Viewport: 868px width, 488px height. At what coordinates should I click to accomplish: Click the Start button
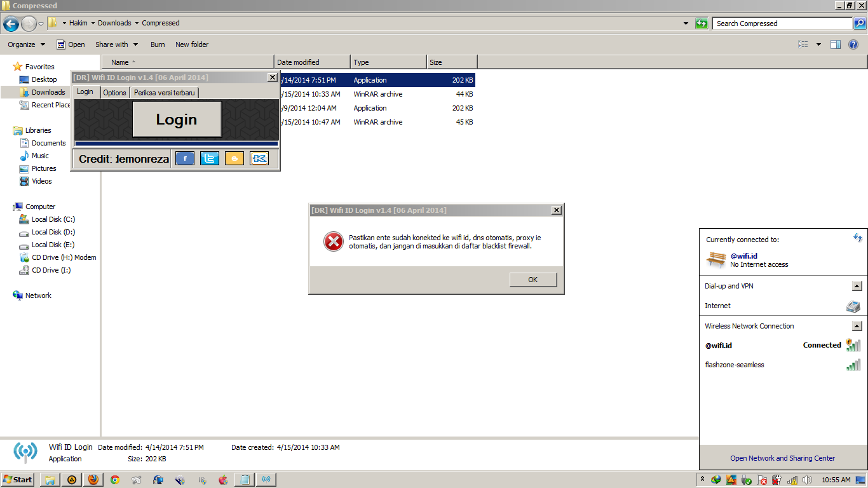coord(18,480)
